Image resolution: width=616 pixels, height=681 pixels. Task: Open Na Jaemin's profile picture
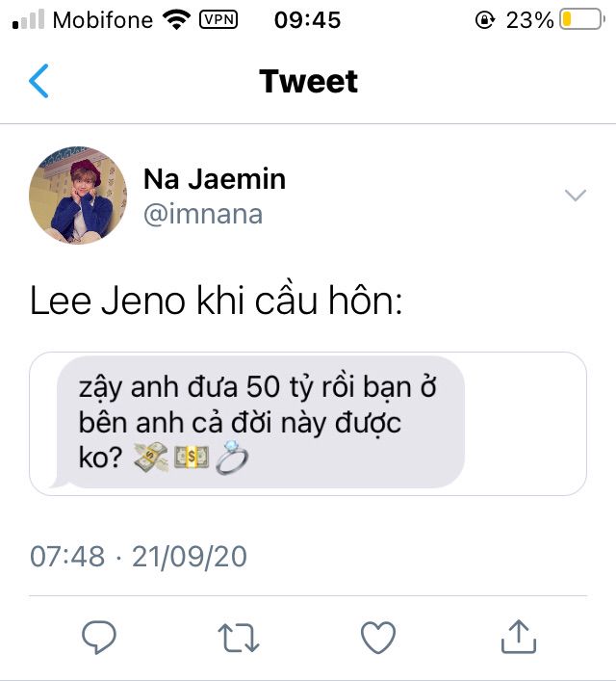click(x=78, y=196)
